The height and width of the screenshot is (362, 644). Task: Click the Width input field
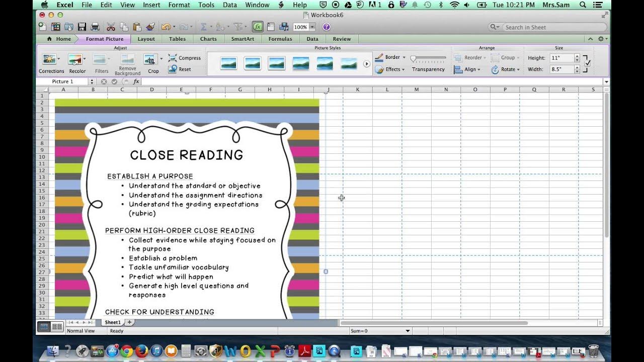[x=561, y=69]
